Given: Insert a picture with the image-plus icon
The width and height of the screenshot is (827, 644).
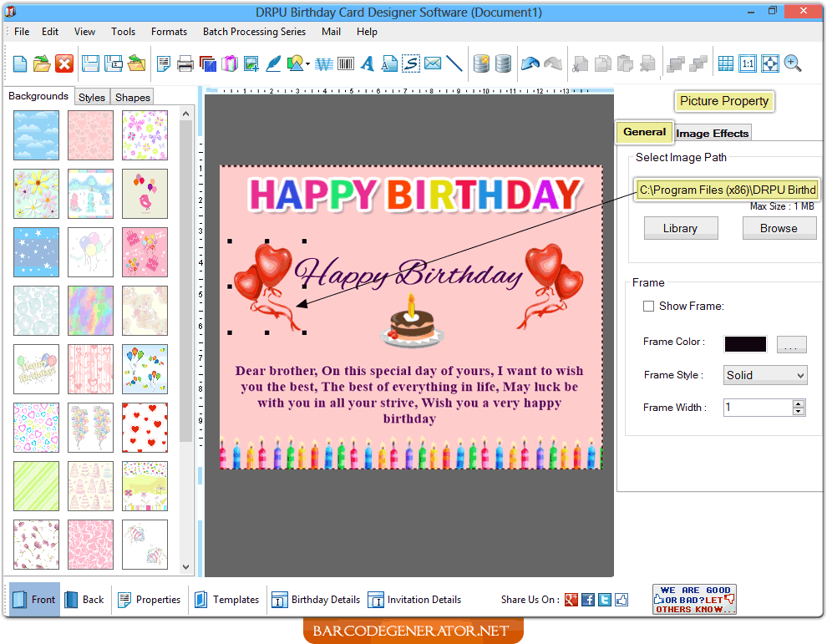Looking at the screenshot, I should (x=251, y=63).
